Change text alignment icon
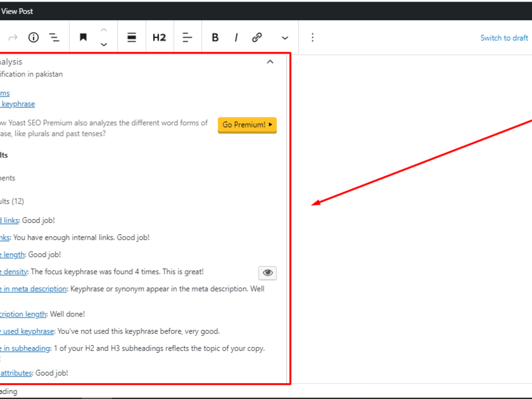This screenshot has width=532, height=399. pos(187,37)
